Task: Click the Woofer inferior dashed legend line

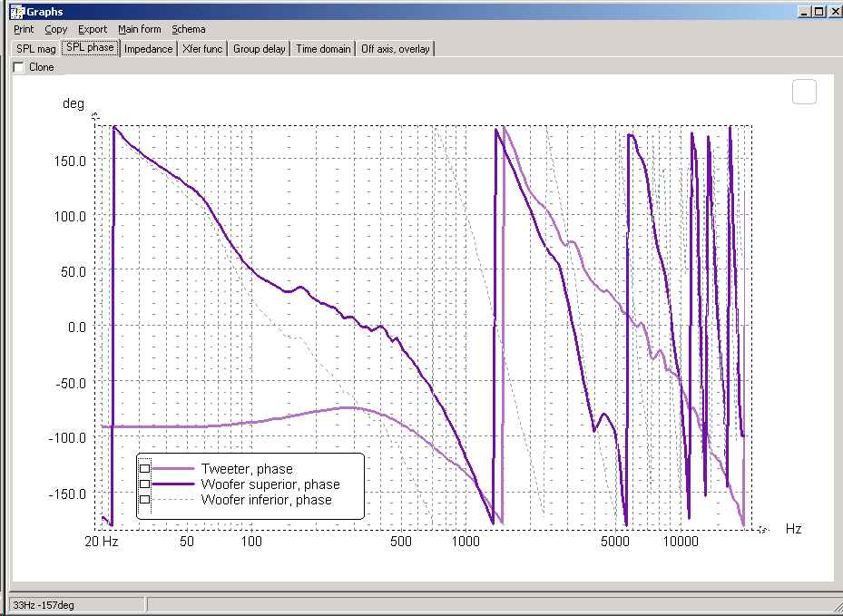Action: tap(173, 500)
